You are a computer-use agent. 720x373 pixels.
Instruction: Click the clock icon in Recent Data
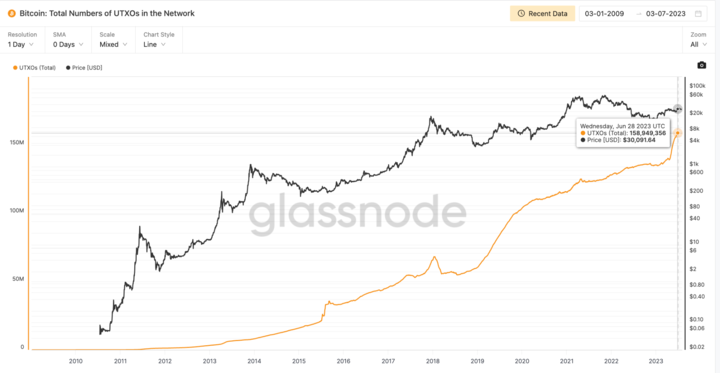click(x=521, y=14)
